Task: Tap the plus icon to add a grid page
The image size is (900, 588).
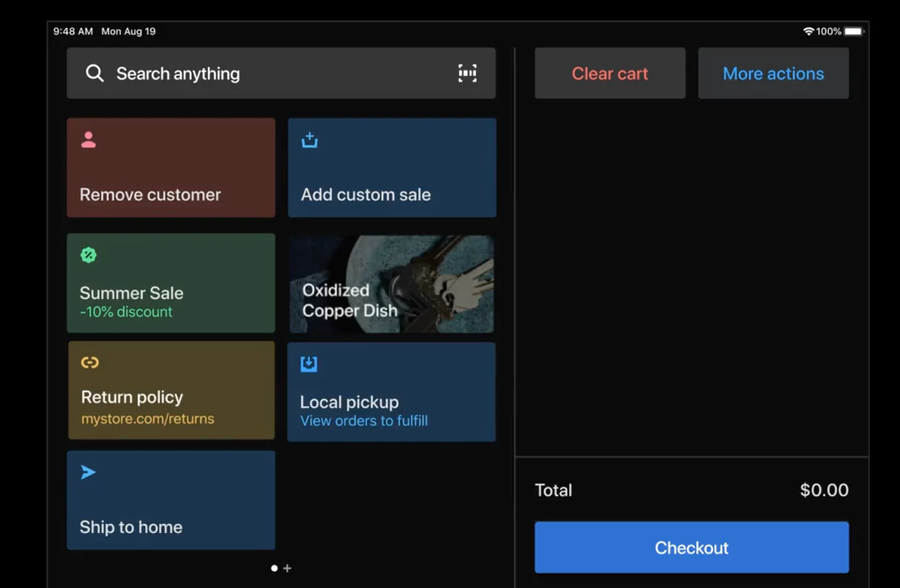Action: point(288,568)
